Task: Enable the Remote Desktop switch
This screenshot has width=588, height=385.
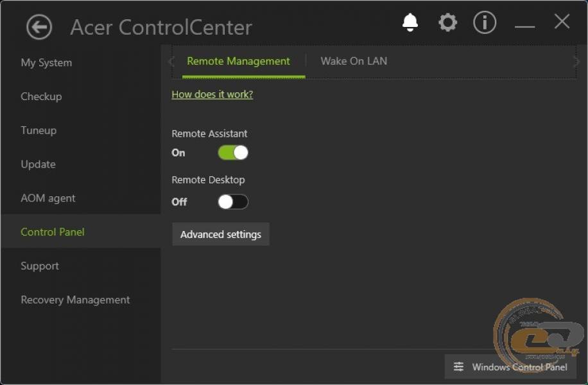Action: click(x=233, y=201)
